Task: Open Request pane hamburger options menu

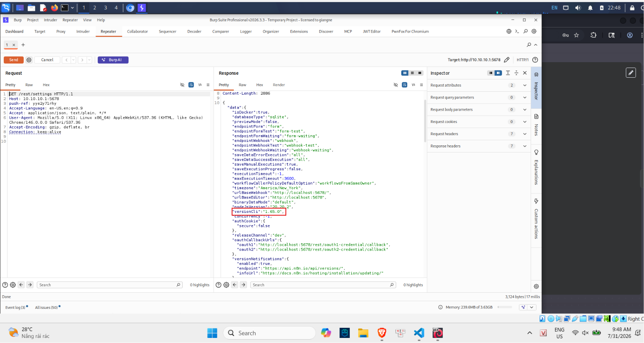Action: coord(208,85)
